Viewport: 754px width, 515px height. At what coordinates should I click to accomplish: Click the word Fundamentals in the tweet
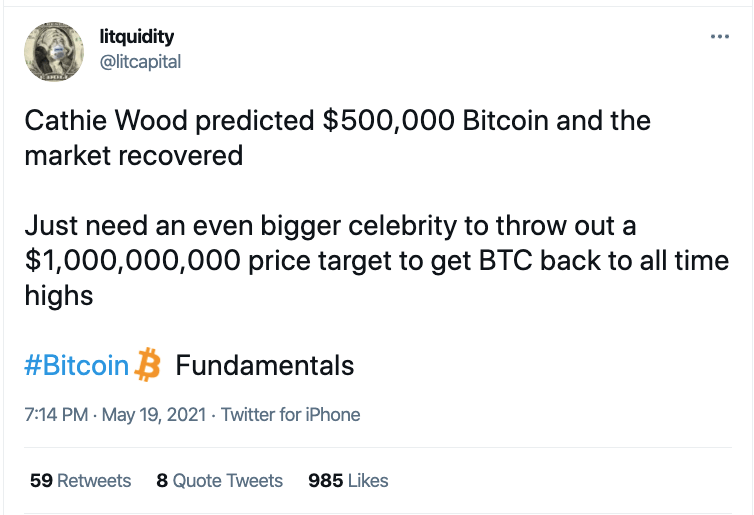pyautogui.click(x=265, y=365)
